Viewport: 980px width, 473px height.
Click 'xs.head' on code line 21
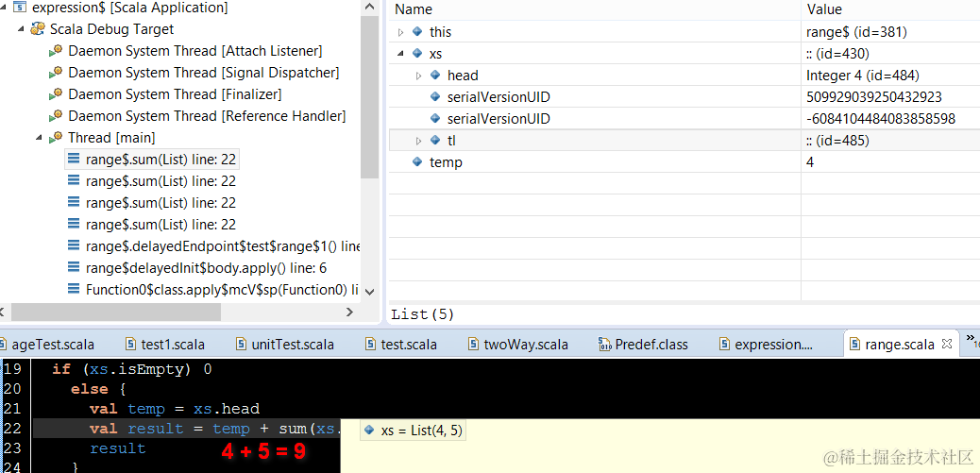point(227,409)
